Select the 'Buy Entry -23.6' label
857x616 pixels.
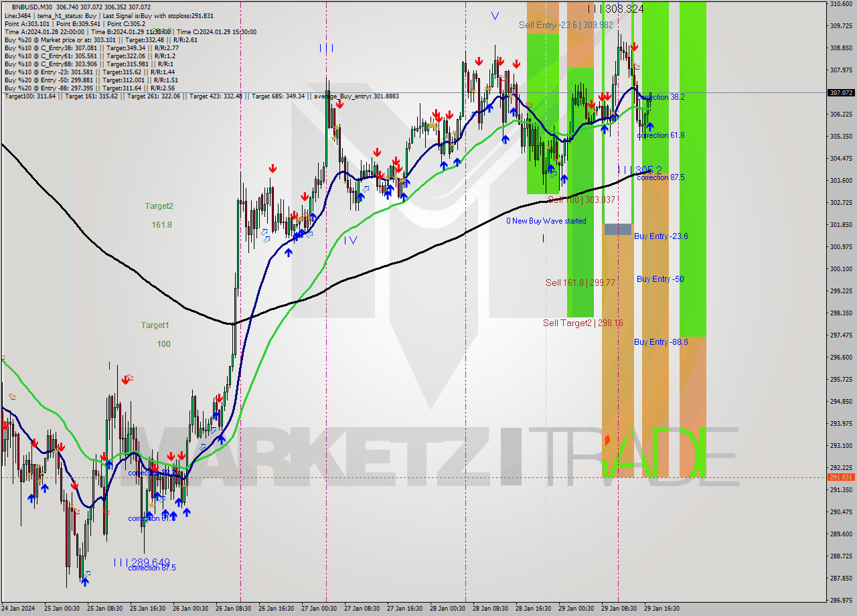click(x=661, y=236)
